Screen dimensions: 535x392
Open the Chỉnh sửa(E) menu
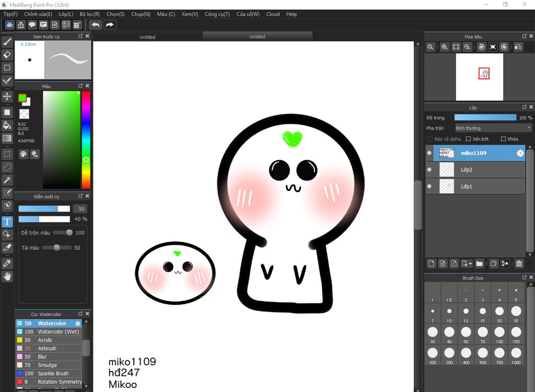pyautogui.click(x=38, y=14)
